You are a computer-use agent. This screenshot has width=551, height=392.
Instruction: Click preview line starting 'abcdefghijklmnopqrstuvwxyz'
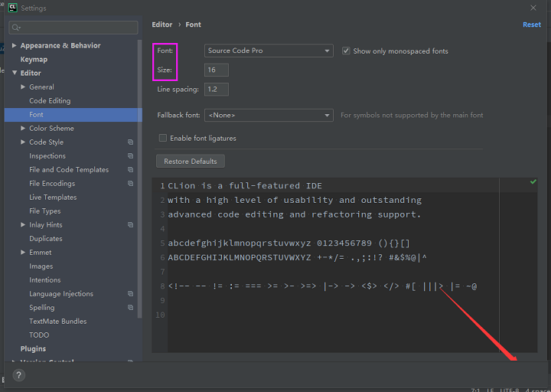(289, 243)
